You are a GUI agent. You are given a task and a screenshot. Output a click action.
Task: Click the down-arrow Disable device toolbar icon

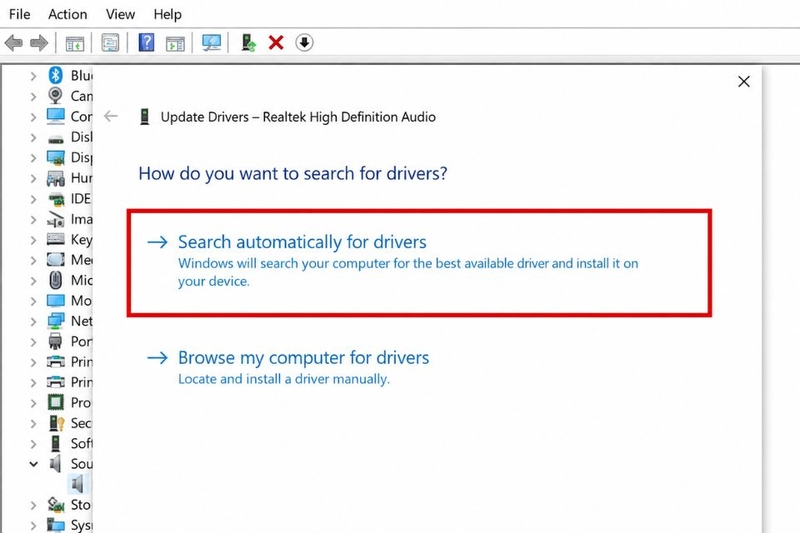304,42
